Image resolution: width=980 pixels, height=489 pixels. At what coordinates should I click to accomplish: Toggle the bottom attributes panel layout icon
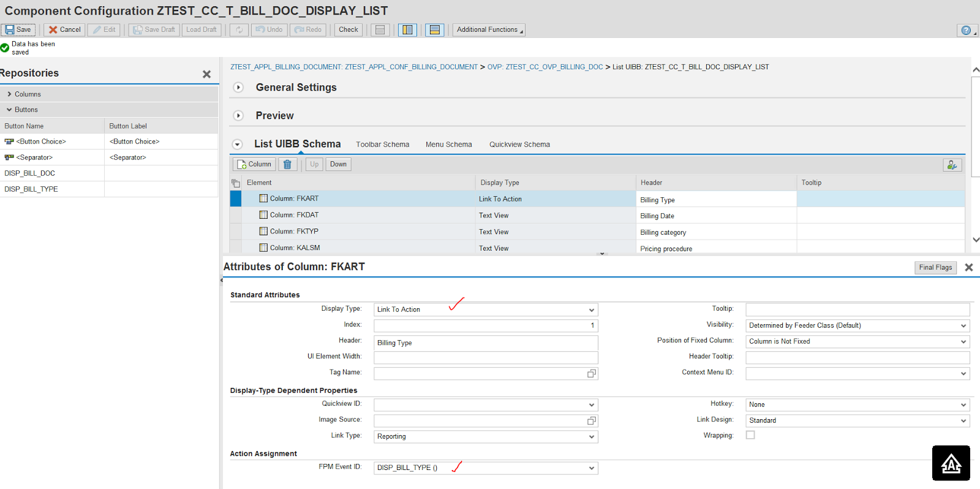click(434, 30)
